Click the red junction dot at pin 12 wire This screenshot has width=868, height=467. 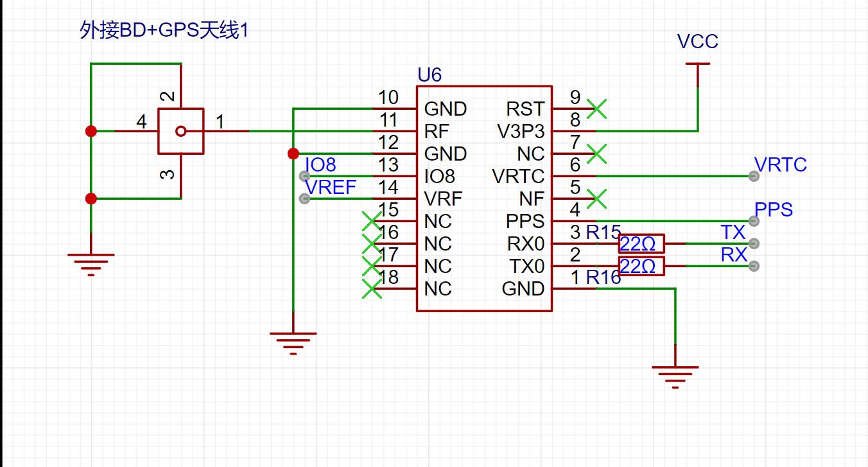293,154
